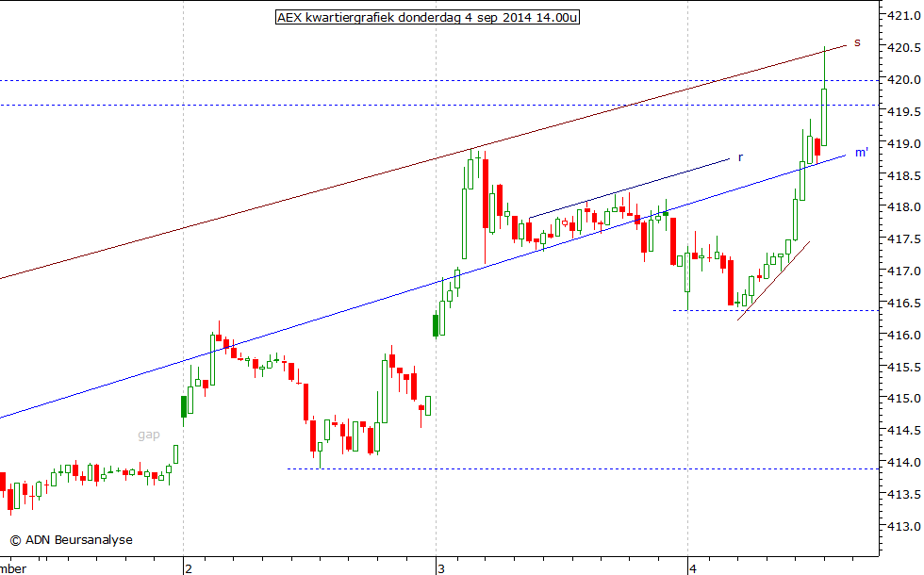This screenshot has width=924, height=575.
Task: Select the 's' trendline label
Action: (857, 42)
